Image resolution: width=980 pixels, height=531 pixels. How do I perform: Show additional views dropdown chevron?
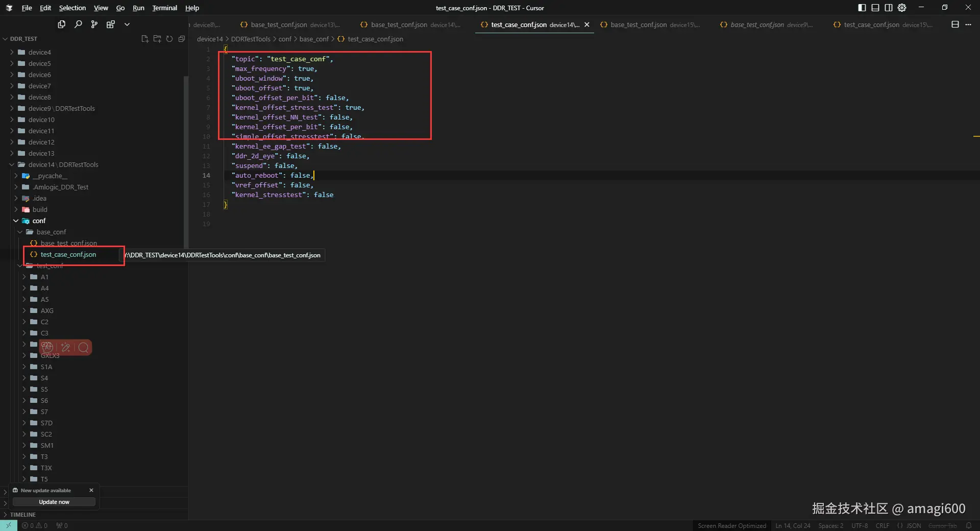click(x=127, y=24)
